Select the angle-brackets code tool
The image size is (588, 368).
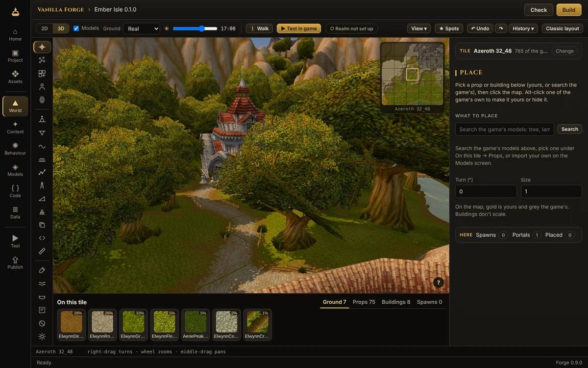tap(42, 238)
